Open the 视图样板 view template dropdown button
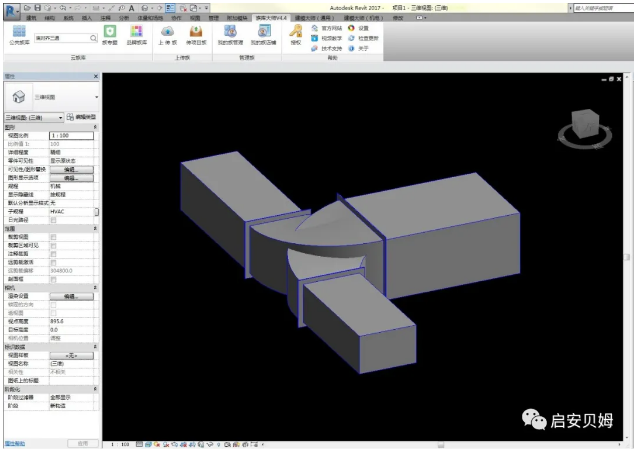Image resolution: width=641 pixels, height=458 pixels. click(72, 355)
